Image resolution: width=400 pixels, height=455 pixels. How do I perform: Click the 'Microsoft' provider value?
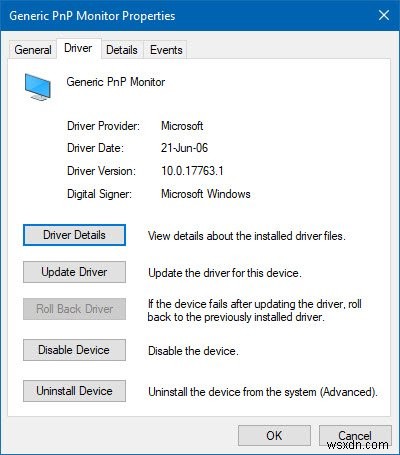pos(182,126)
